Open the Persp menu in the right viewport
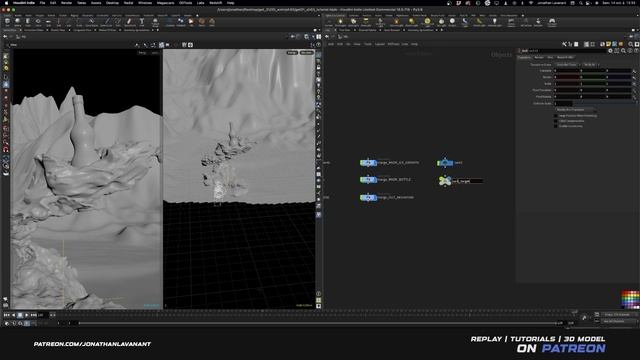The width and height of the screenshot is (640, 360). (291, 53)
